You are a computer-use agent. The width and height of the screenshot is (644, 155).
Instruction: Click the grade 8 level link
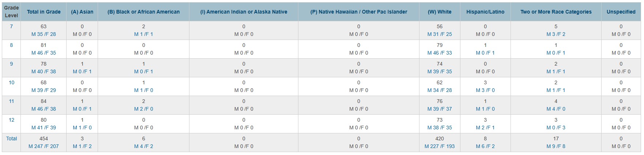(x=11, y=45)
